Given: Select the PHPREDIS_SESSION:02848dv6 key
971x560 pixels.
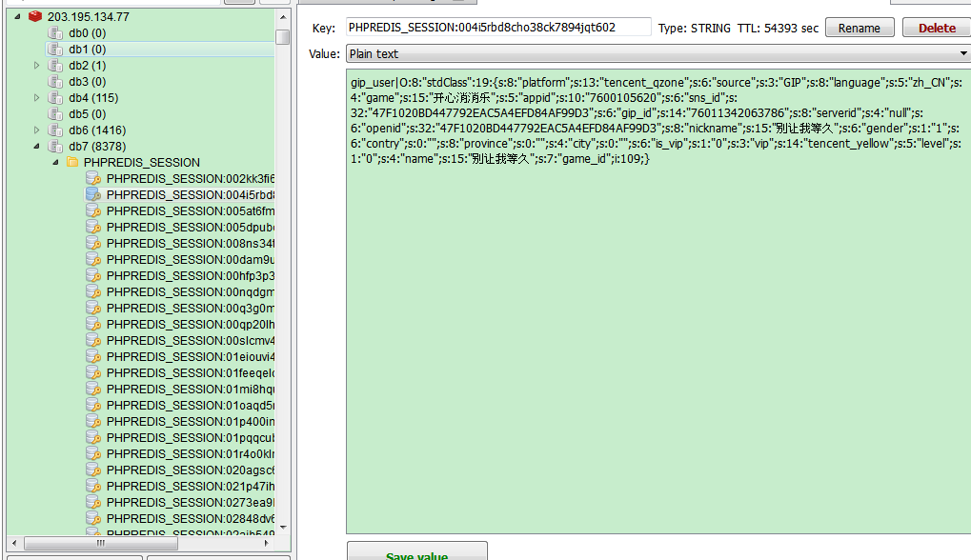Looking at the screenshot, I should (x=191, y=518).
